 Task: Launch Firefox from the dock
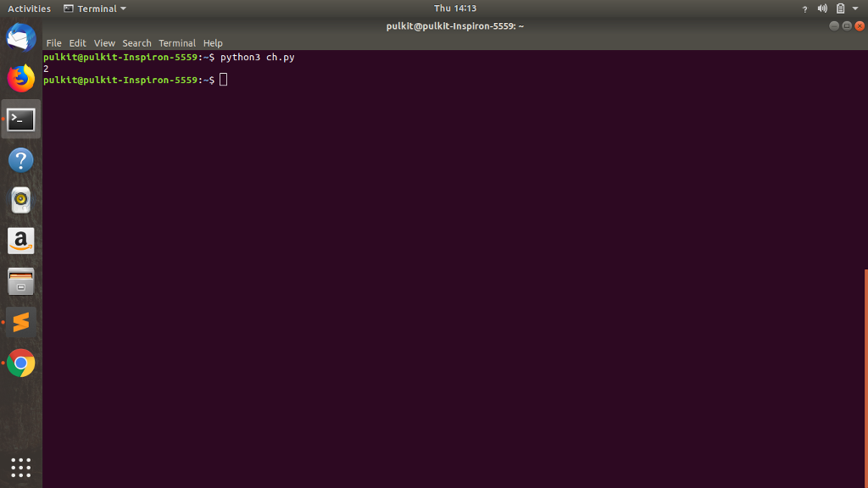[21, 78]
